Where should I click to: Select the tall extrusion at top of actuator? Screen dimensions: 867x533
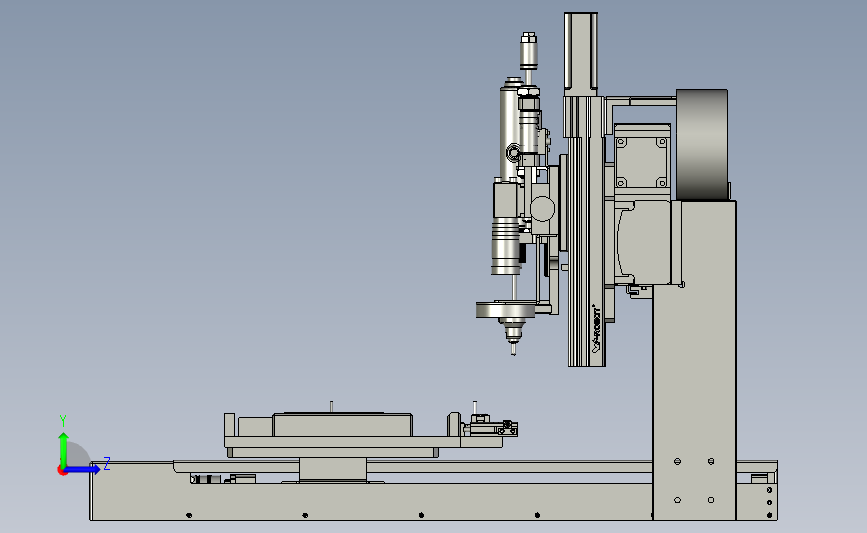coord(581,54)
